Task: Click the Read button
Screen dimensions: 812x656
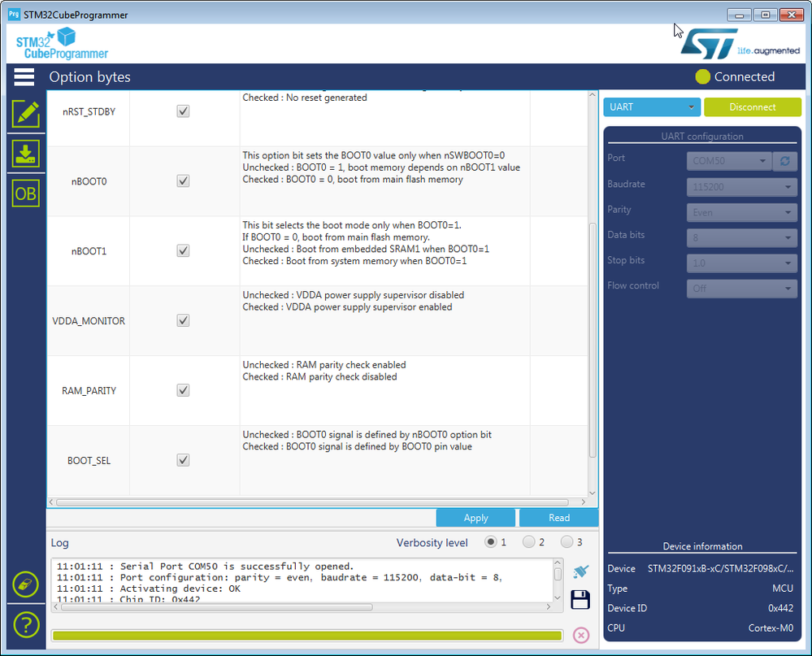Action: pyautogui.click(x=558, y=518)
